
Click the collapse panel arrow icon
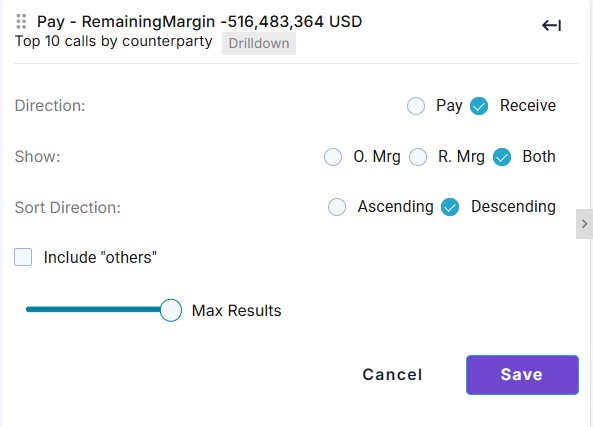(x=551, y=26)
